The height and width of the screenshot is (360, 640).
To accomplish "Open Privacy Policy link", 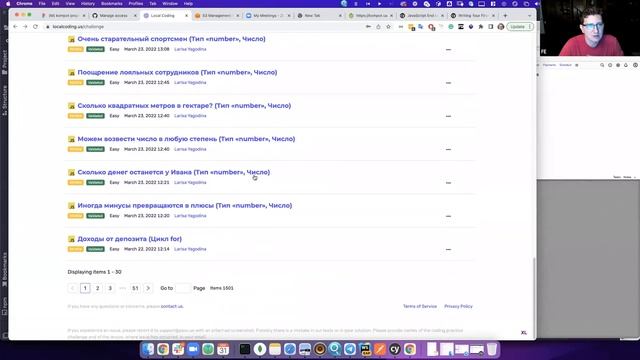I will [x=458, y=306].
